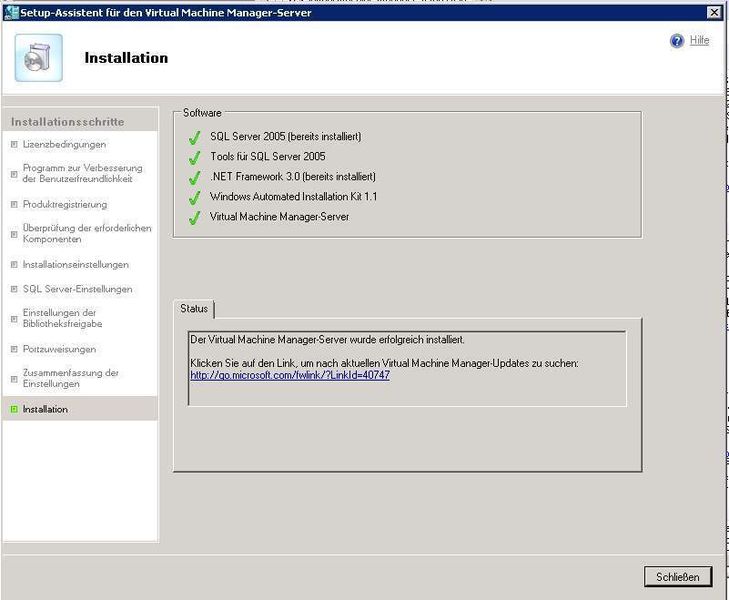Click the blue help question mark icon
This screenshot has width=729, height=600.
click(x=677, y=41)
